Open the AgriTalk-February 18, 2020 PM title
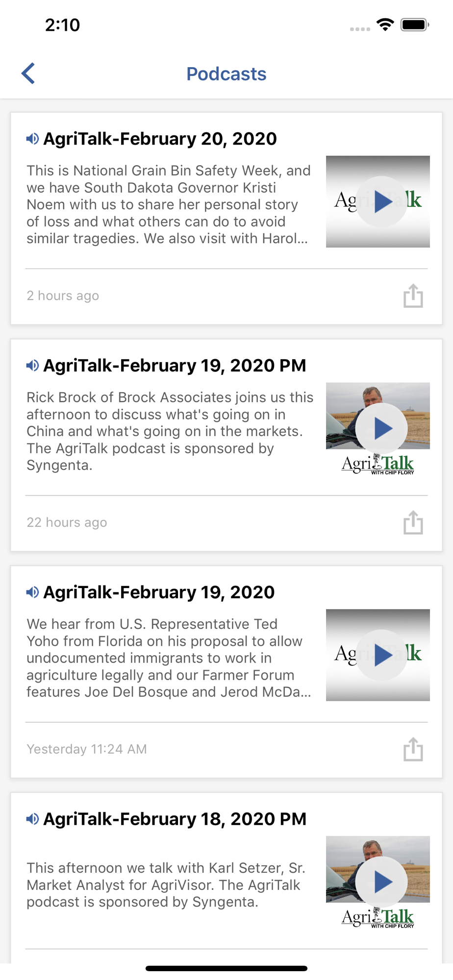The height and width of the screenshot is (980, 453). pyautogui.click(x=175, y=819)
